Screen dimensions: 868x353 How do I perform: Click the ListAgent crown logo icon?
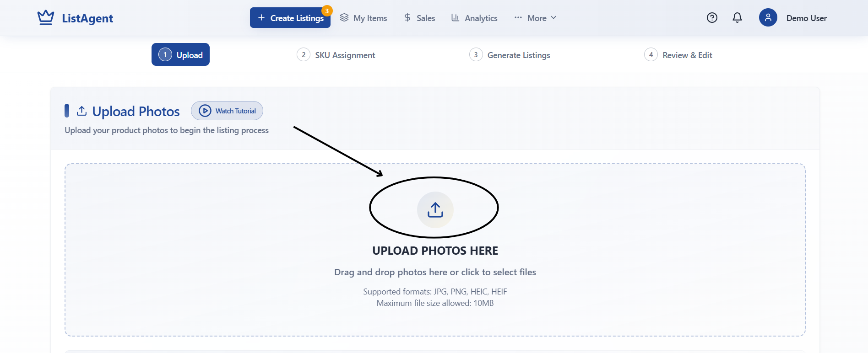[46, 18]
